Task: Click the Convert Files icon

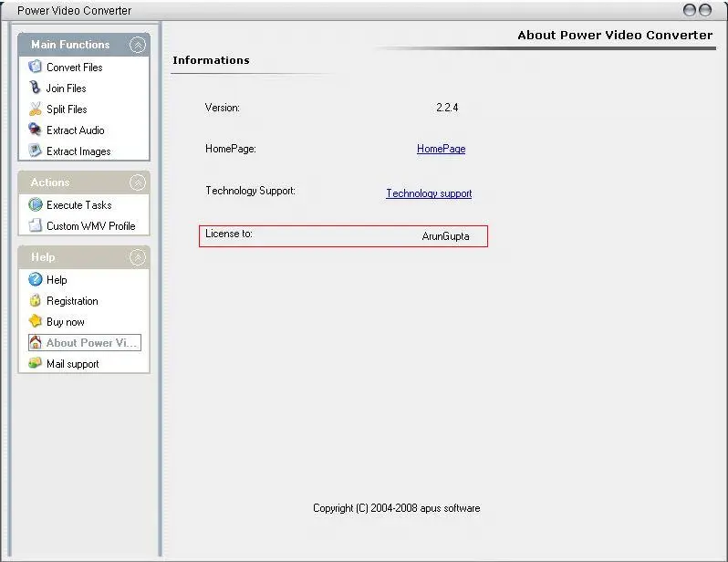Action: click(36, 67)
